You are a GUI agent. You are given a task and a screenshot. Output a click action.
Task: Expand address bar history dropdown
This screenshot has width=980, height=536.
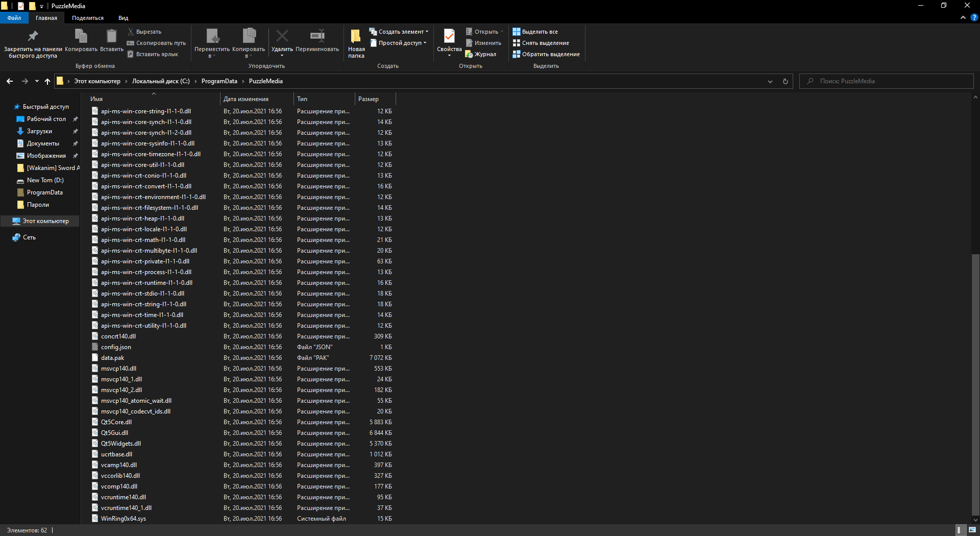[770, 81]
